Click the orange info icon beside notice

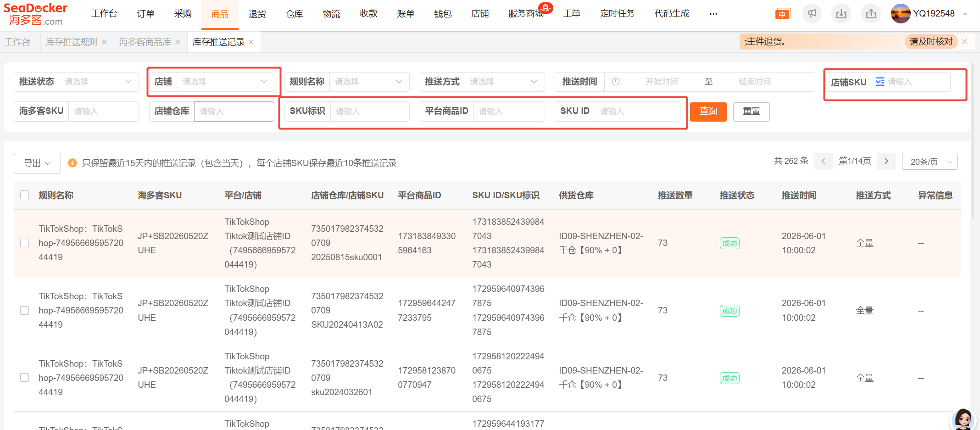tap(72, 163)
